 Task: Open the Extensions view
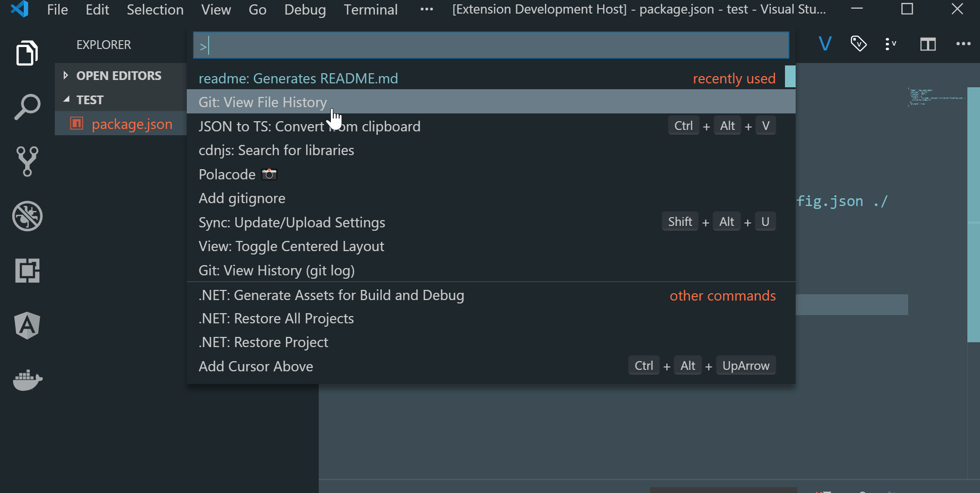tap(27, 270)
